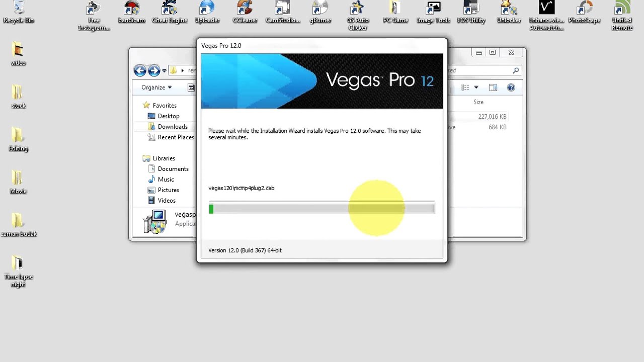644x362 pixels.
Task: Select Videos library in Explorer
Action: (x=162, y=201)
